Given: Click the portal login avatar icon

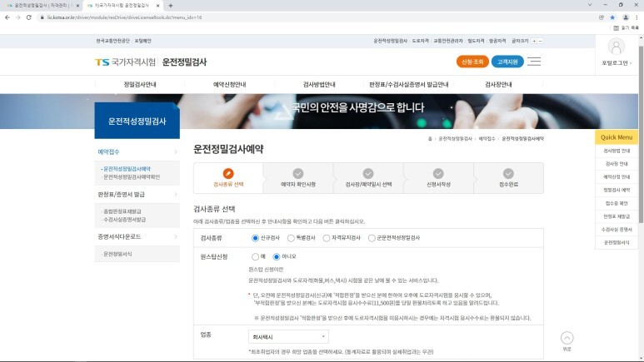Looking at the screenshot, I should click(x=616, y=47).
